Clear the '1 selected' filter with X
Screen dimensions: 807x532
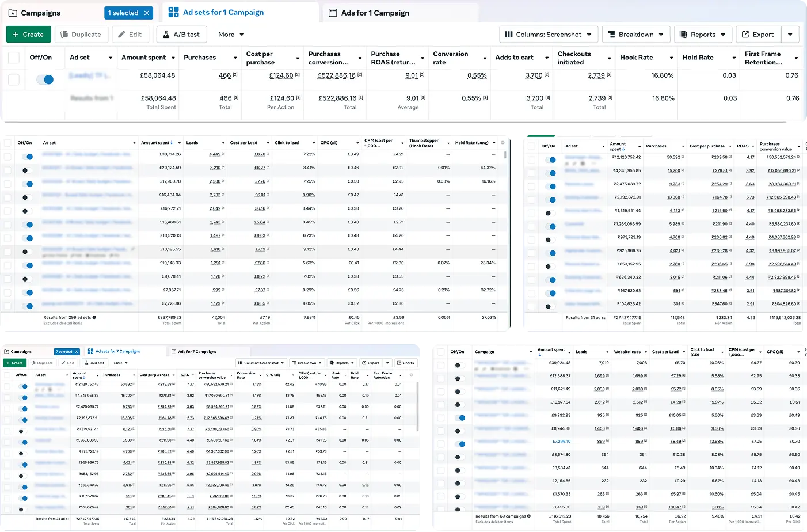[147, 13]
